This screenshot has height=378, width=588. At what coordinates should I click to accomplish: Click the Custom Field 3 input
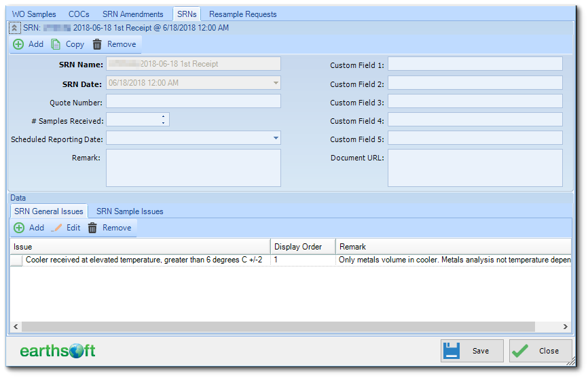click(x=475, y=101)
